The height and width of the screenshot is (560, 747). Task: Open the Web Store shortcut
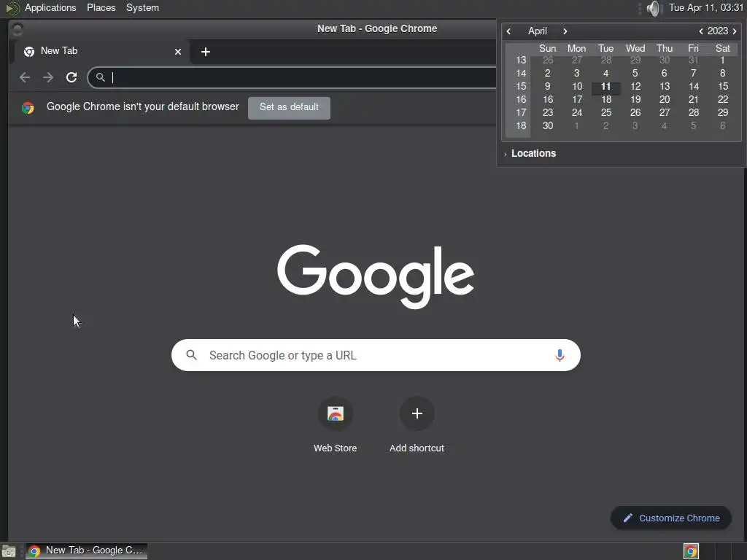click(336, 424)
